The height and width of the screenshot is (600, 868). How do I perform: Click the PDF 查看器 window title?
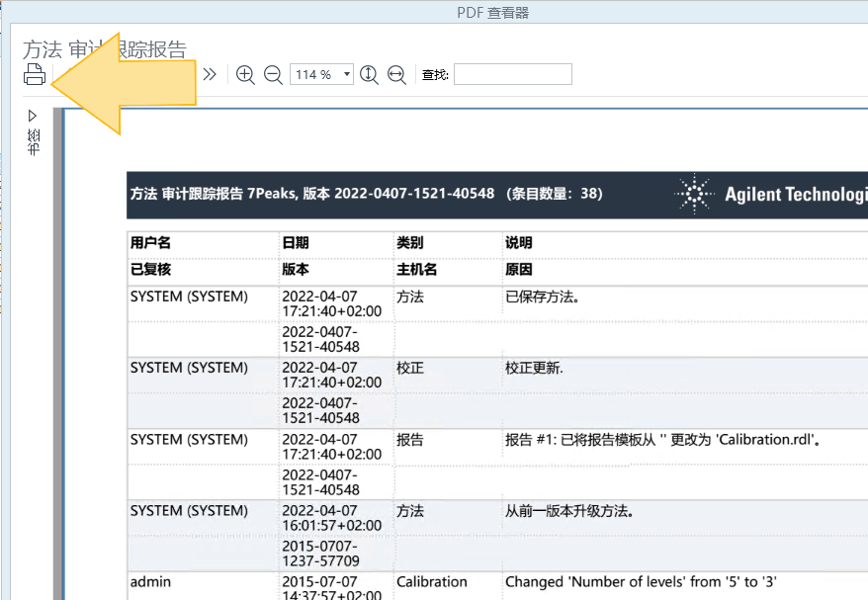(x=492, y=12)
